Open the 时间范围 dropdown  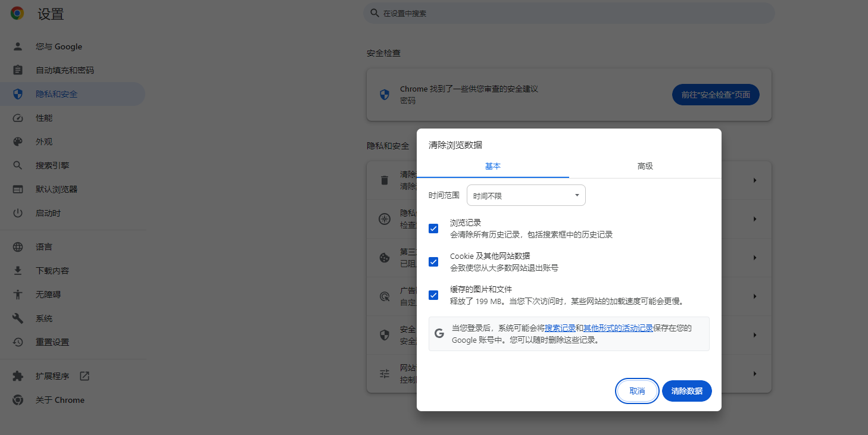(x=526, y=195)
